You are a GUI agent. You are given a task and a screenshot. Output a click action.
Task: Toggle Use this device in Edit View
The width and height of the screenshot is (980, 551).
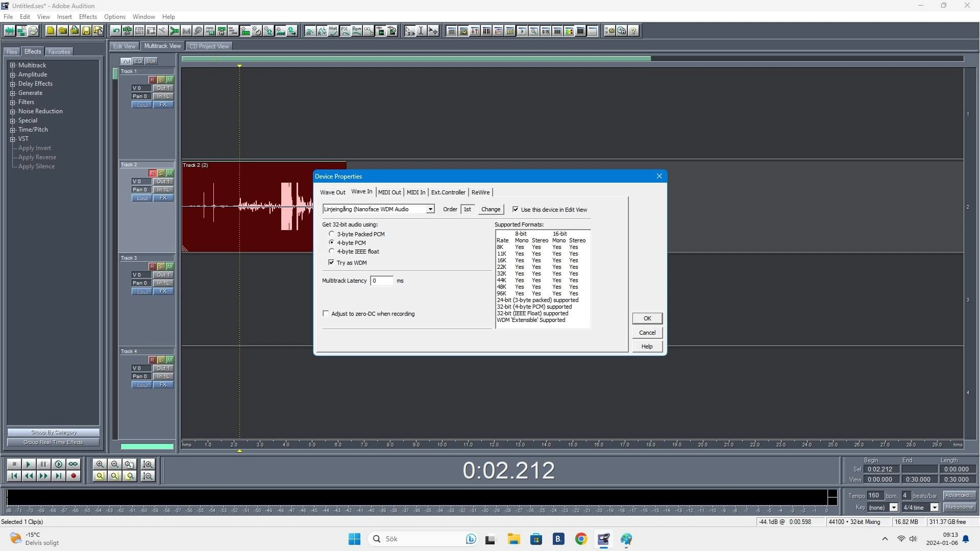pos(516,209)
